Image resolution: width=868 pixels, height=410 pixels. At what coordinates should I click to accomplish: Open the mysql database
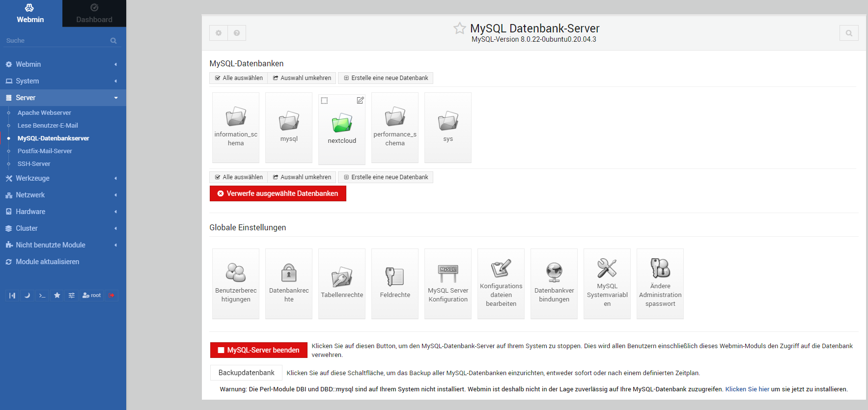289,127
